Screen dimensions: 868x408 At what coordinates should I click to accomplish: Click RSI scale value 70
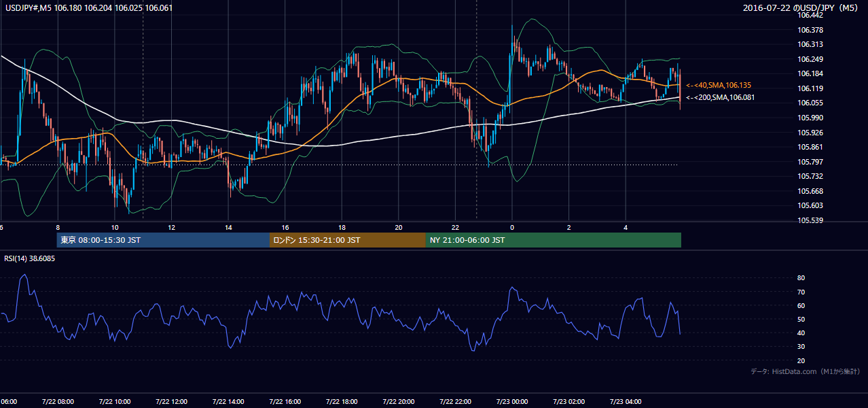801,292
